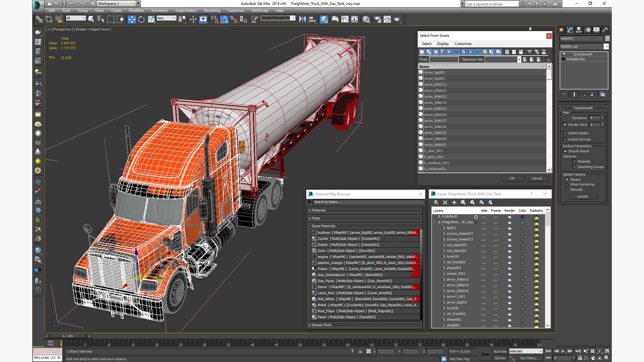Open the Select by Name tool
Image resolution: width=644 pixels, height=362 pixels.
coord(101,19)
